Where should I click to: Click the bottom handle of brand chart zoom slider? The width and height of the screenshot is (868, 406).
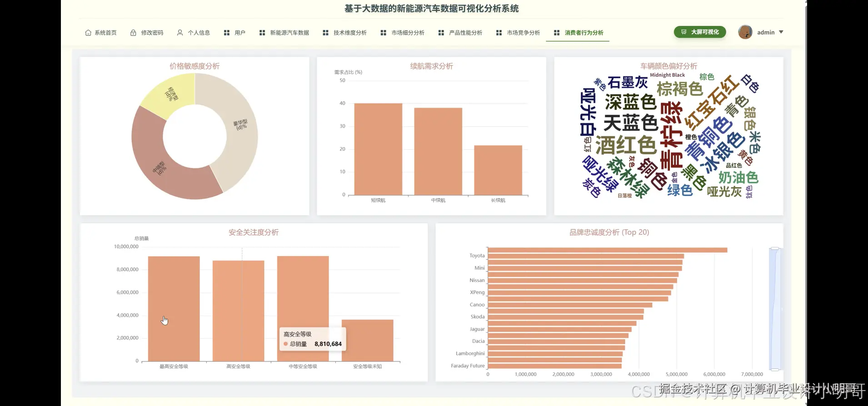pos(775,370)
